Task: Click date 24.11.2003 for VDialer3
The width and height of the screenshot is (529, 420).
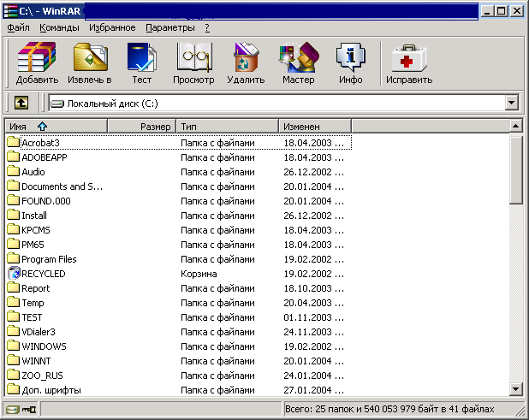Action: coord(314,332)
